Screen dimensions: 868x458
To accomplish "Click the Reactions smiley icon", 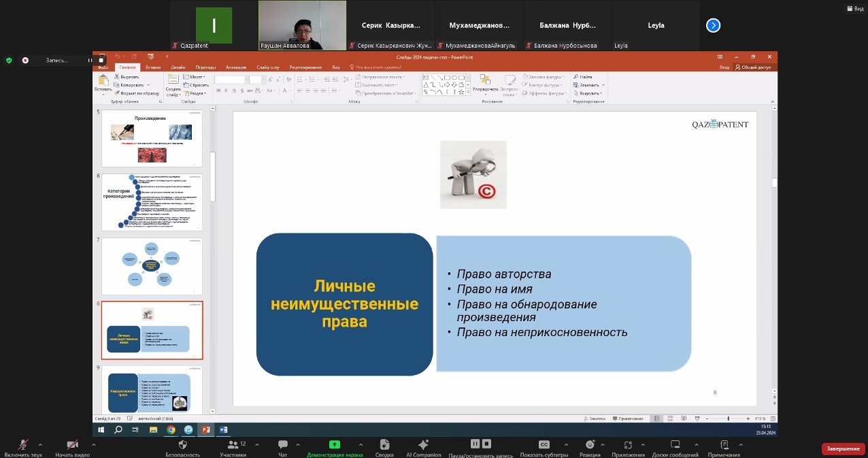I will (590, 445).
